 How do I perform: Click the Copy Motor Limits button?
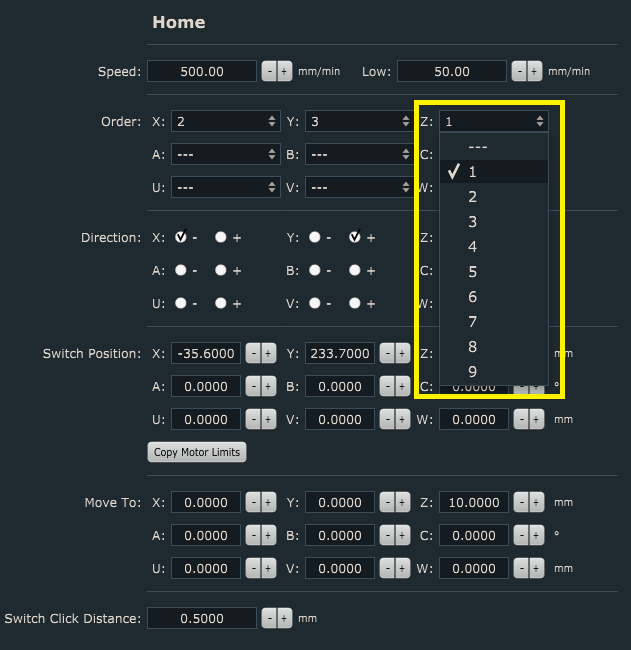pyautogui.click(x=197, y=452)
